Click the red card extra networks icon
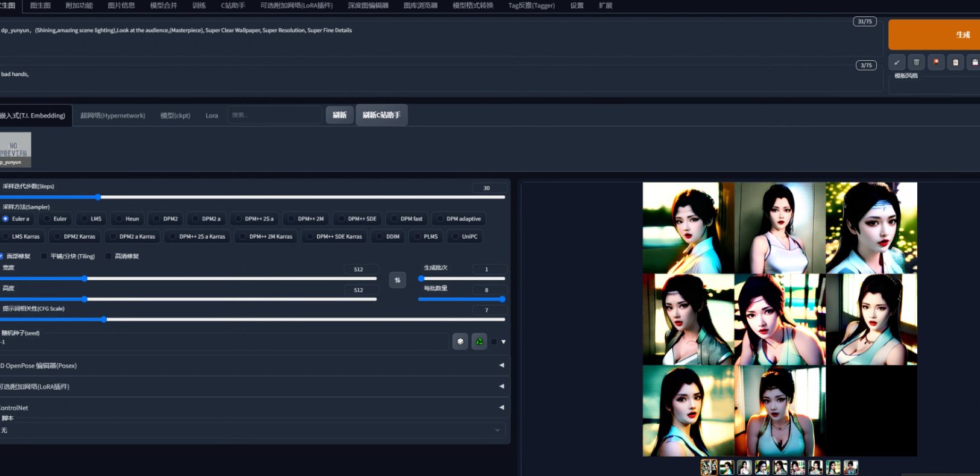This screenshot has width=980, height=476. (x=936, y=62)
